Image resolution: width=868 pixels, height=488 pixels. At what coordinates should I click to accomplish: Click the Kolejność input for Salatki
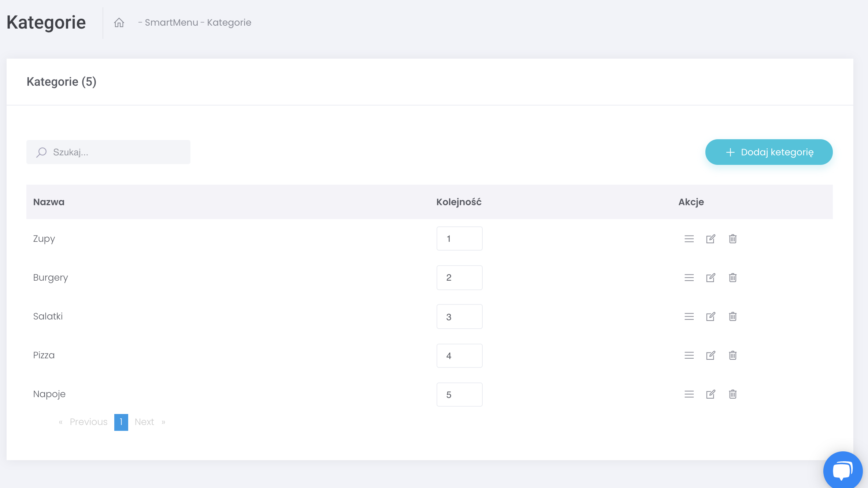tap(459, 317)
